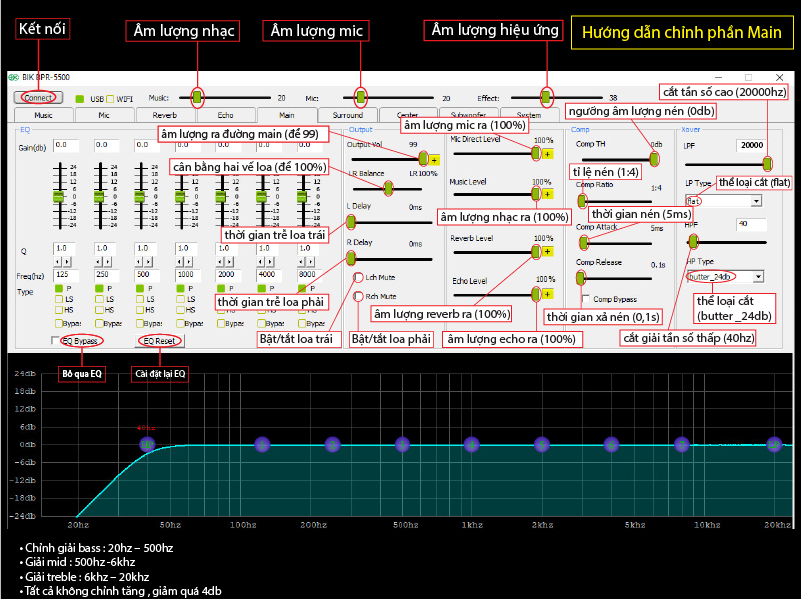Decrease Q for the 1000 Hz band
This screenshot has width=801, height=600.
180,262
